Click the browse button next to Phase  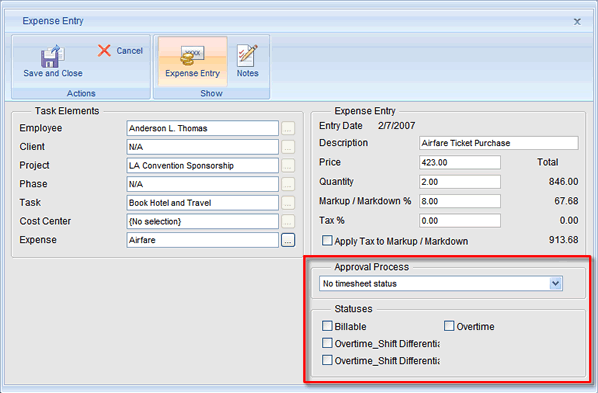point(288,184)
